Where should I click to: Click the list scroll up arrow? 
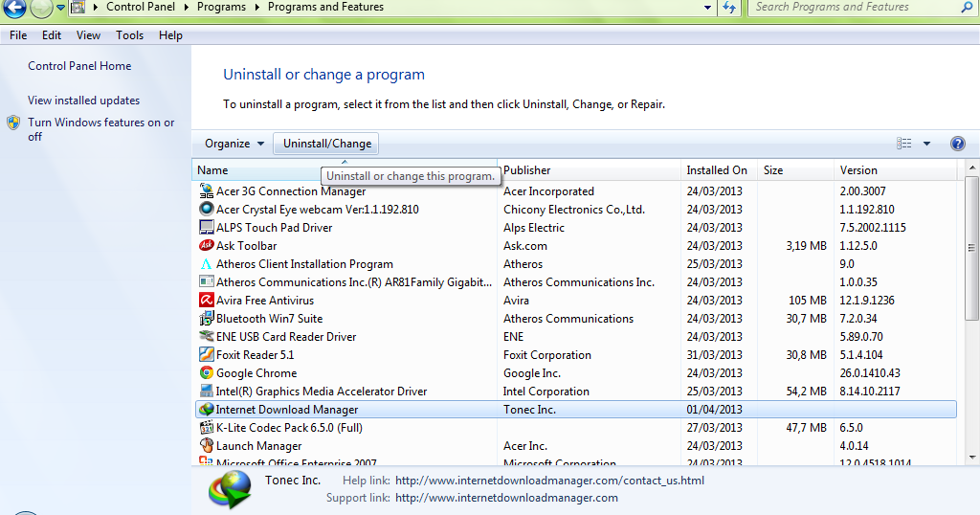click(x=972, y=168)
